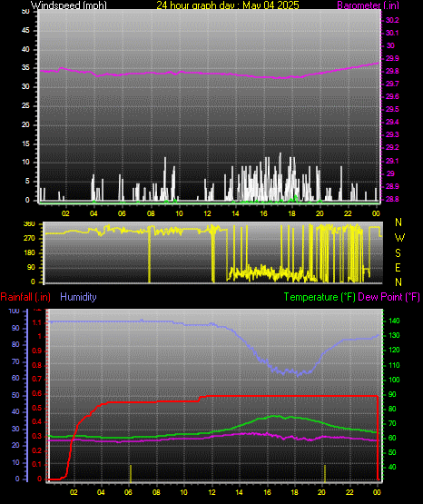
Task: Click the 80 mark on the humidity axis
Action: point(15,344)
